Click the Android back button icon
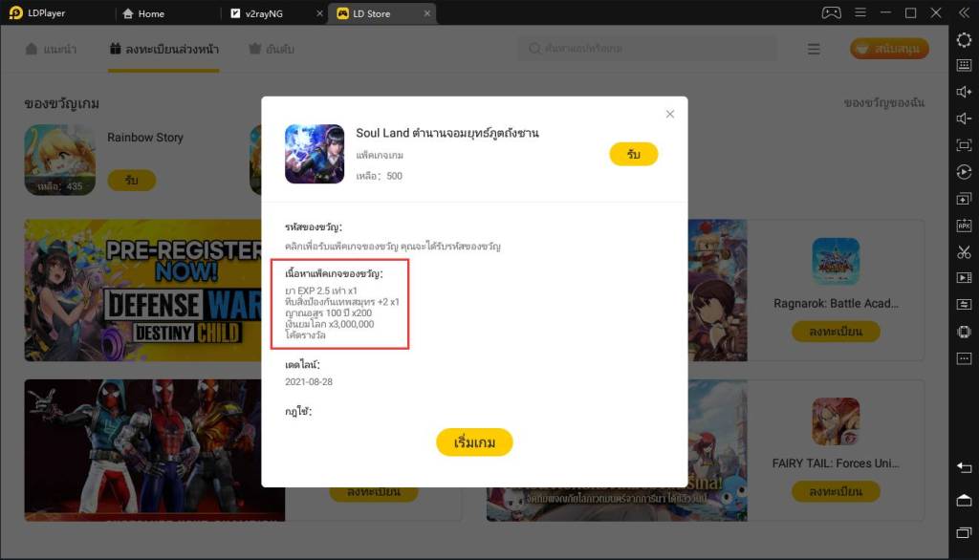979x560 pixels. click(964, 467)
